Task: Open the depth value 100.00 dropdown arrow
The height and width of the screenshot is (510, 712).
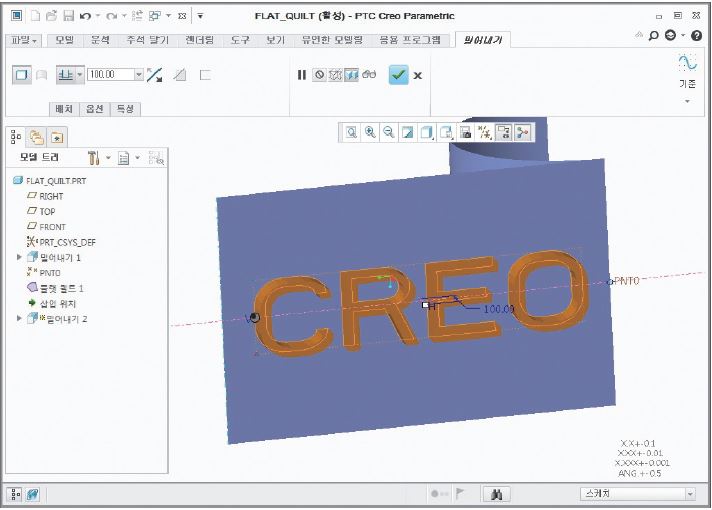Action: 139,74
